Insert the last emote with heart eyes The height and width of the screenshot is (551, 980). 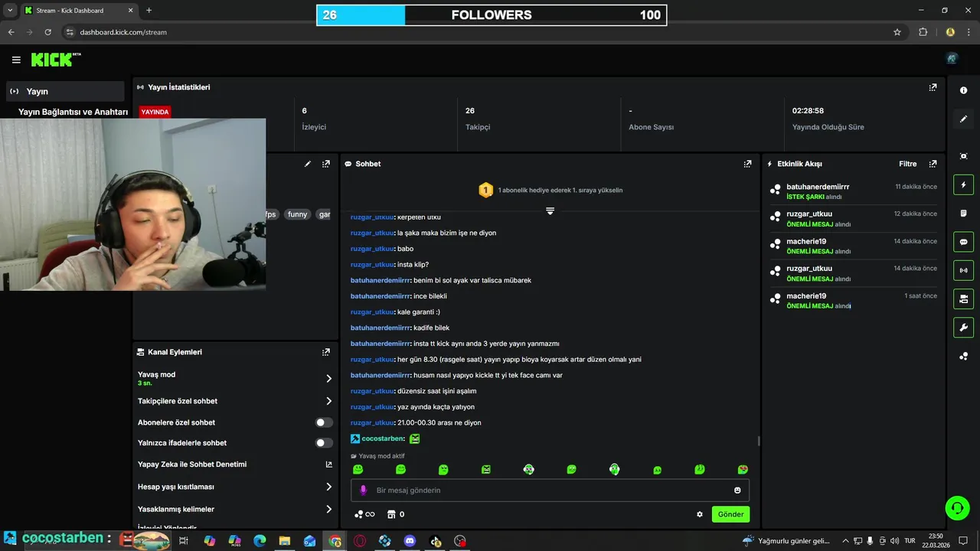[742, 469]
